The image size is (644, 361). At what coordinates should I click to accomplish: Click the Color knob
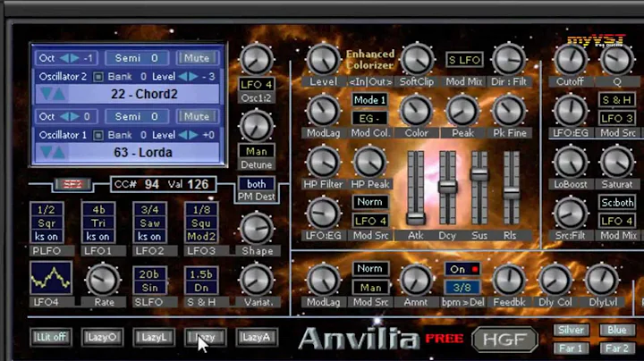[x=416, y=111]
